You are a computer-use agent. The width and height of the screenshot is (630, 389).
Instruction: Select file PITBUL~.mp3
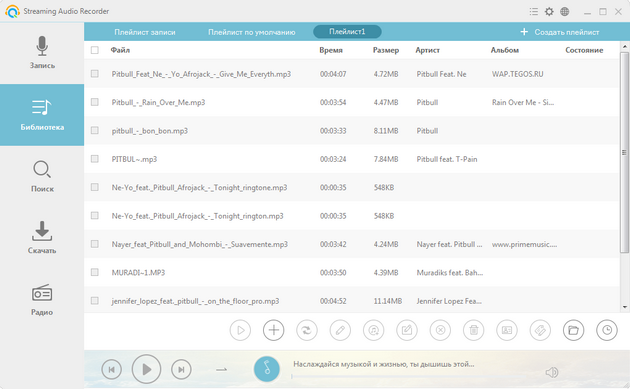point(134,159)
